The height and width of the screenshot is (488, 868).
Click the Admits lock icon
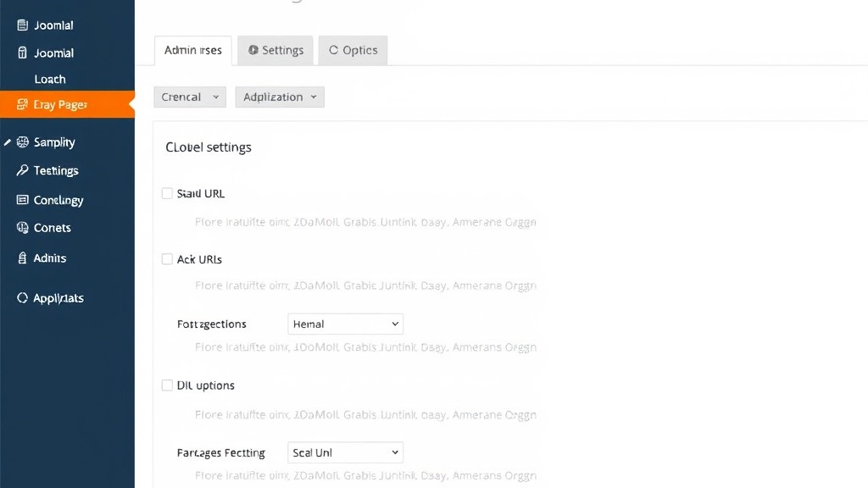click(x=23, y=258)
